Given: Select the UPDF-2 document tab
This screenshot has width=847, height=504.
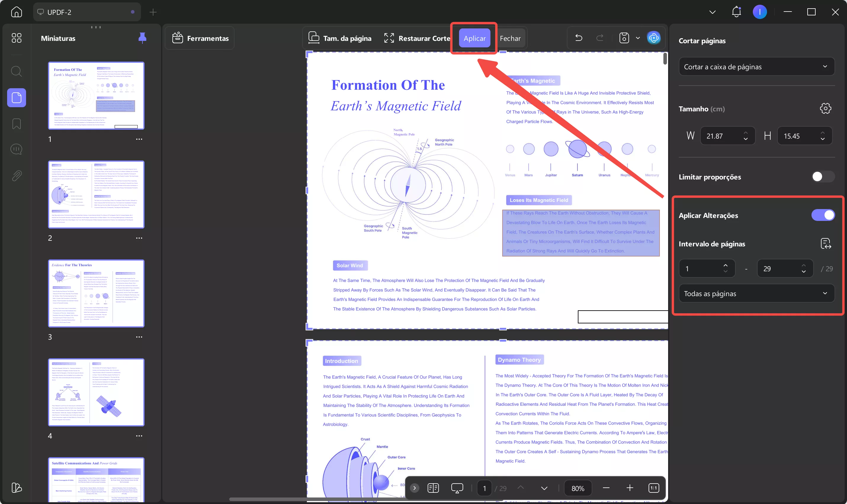Looking at the screenshot, I should (x=86, y=12).
